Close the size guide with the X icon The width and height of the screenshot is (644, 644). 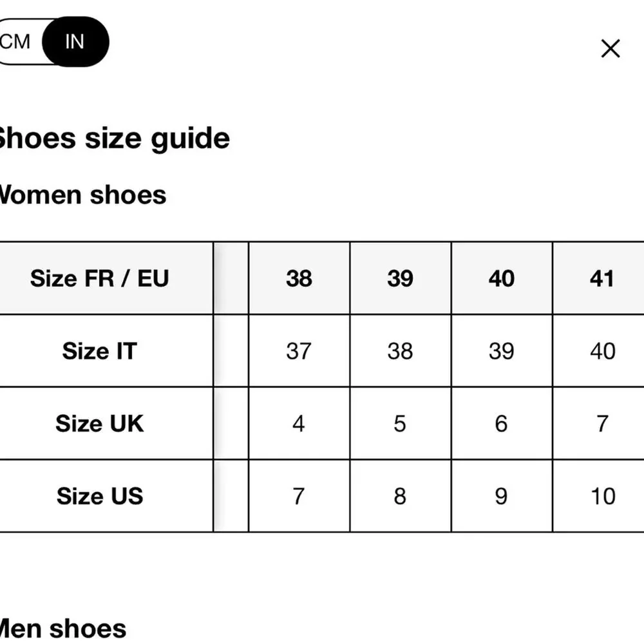[x=610, y=48]
